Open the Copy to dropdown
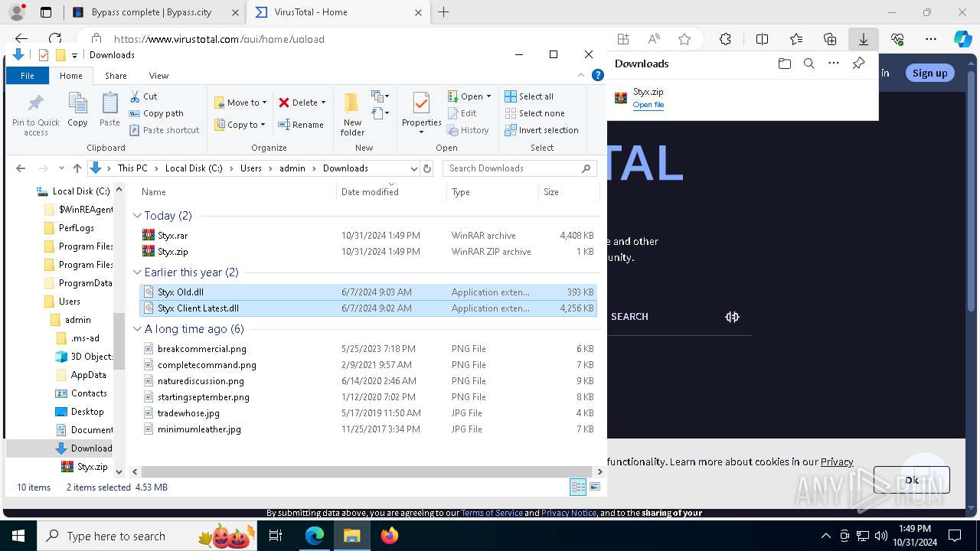Screen dimensions: 980x551 [240, 125]
